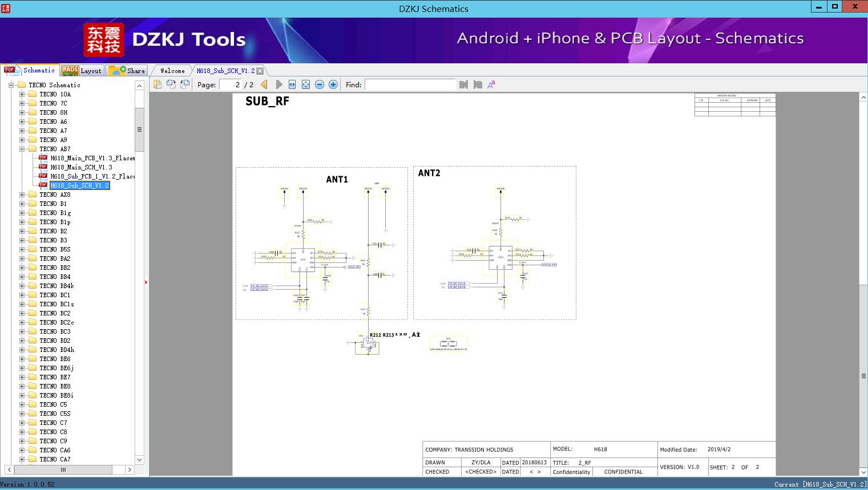Zoom in with the plus icon

[x=333, y=84]
